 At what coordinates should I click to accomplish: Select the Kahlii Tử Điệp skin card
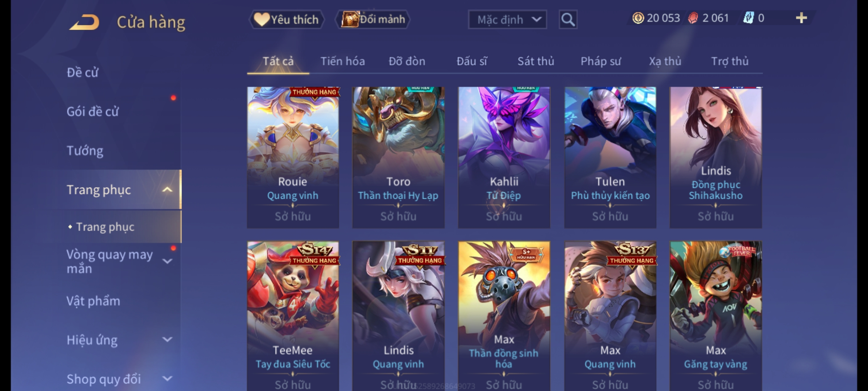(x=504, y=157)
